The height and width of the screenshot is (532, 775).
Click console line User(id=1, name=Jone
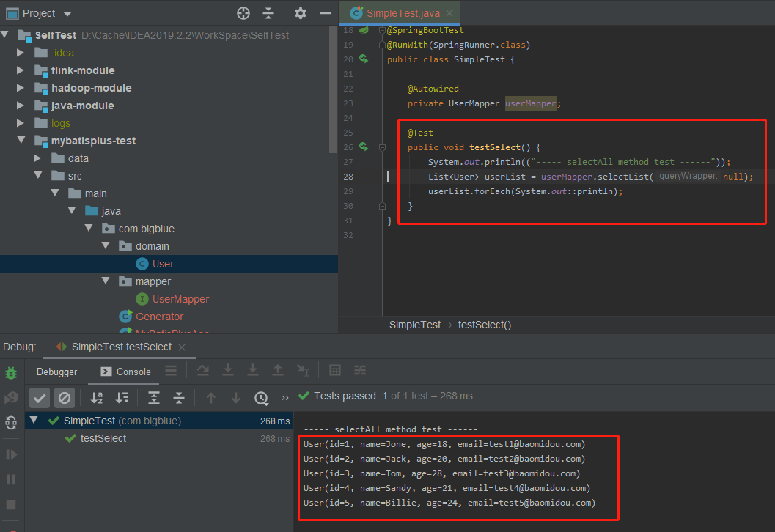tap(444, 444)
